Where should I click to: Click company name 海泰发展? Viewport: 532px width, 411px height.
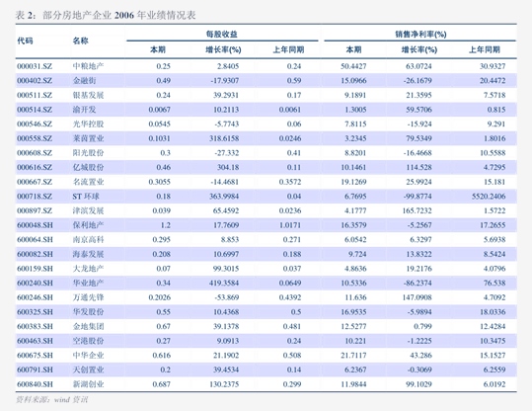click(88, 254)
